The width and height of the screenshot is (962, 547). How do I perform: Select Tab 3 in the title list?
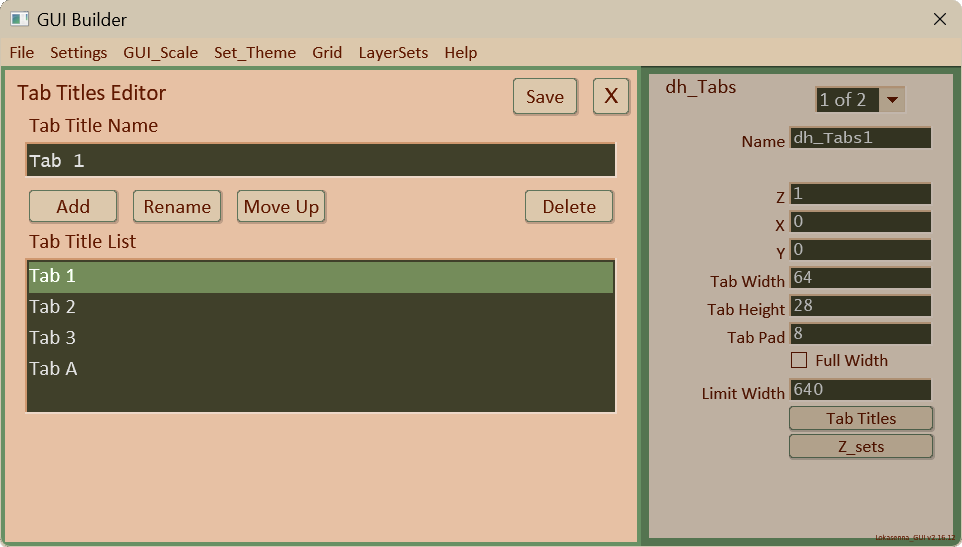click(x=320, y=338)
